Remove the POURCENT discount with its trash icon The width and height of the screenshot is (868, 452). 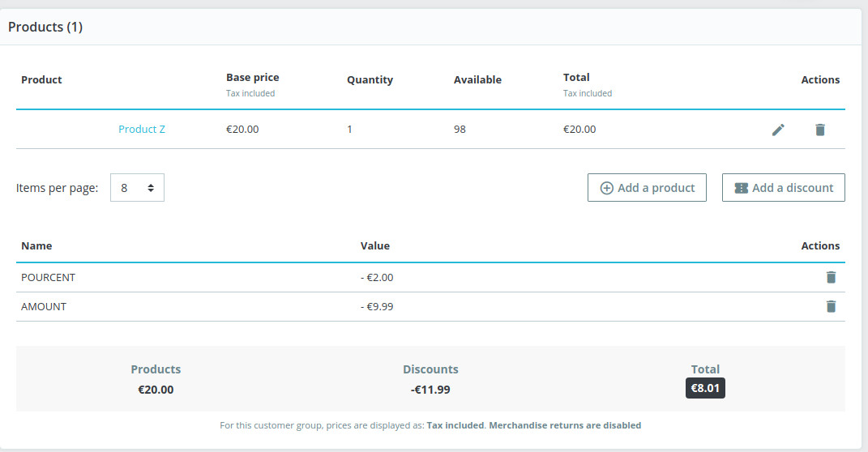[831, 277]
